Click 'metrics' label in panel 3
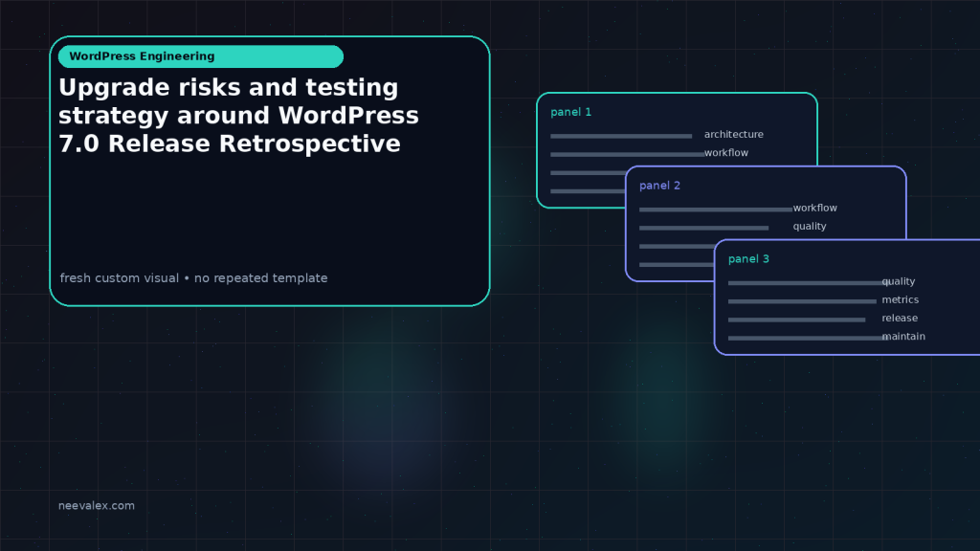Image resolution: width=980 pixels, height=551 pixels. pos(900,299)
